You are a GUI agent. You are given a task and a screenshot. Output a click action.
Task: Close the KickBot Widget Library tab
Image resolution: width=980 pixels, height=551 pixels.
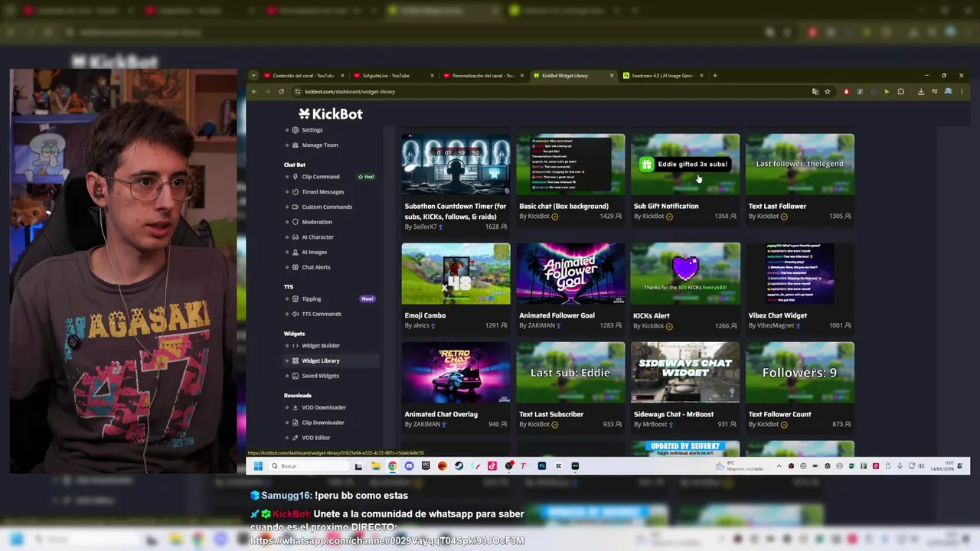[612, 76]
